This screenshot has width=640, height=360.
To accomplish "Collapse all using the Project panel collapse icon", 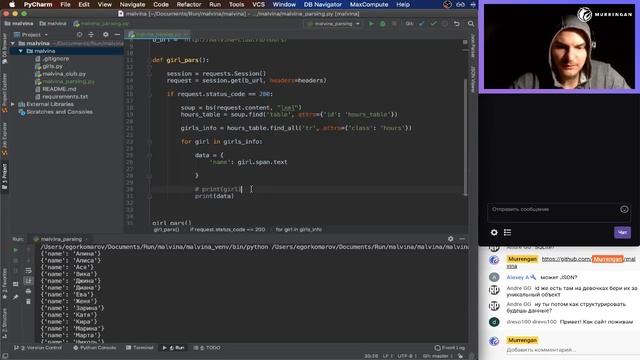I will [x=91, y=35].
